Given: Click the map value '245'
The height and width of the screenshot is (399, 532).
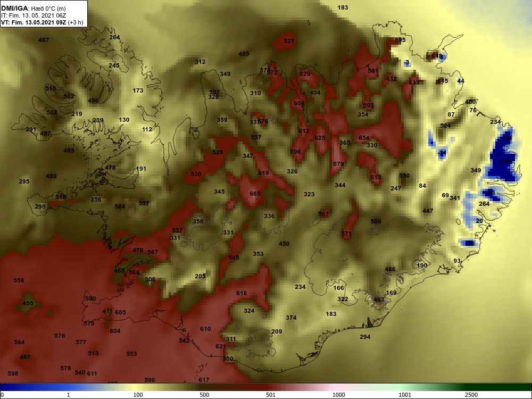Looking at the screenshot, I should tap(114, 65).
